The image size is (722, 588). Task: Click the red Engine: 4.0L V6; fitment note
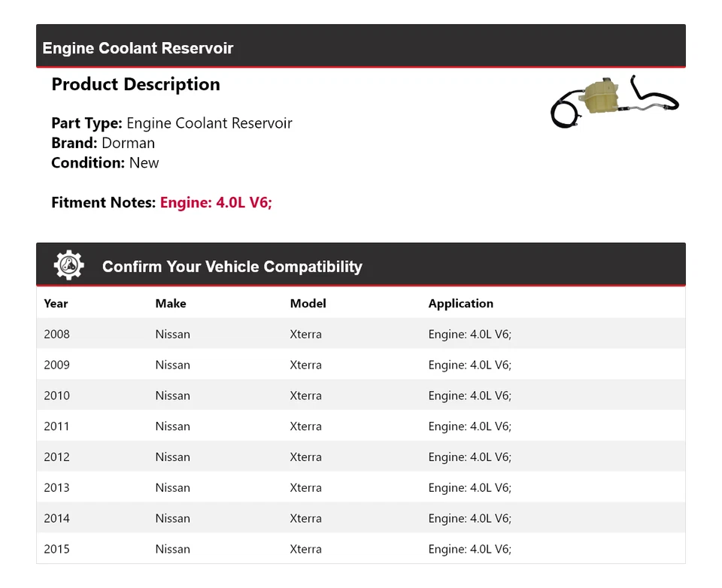(216, 202)
